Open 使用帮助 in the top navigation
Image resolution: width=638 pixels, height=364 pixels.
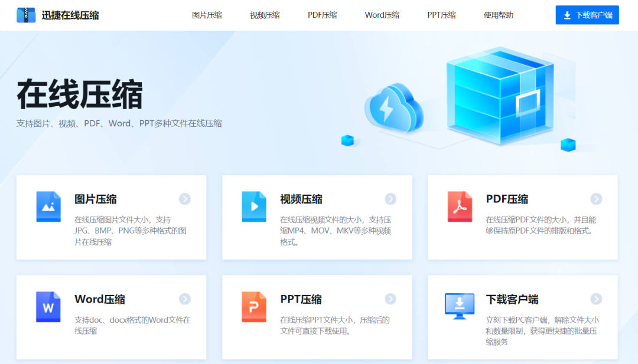499,15
